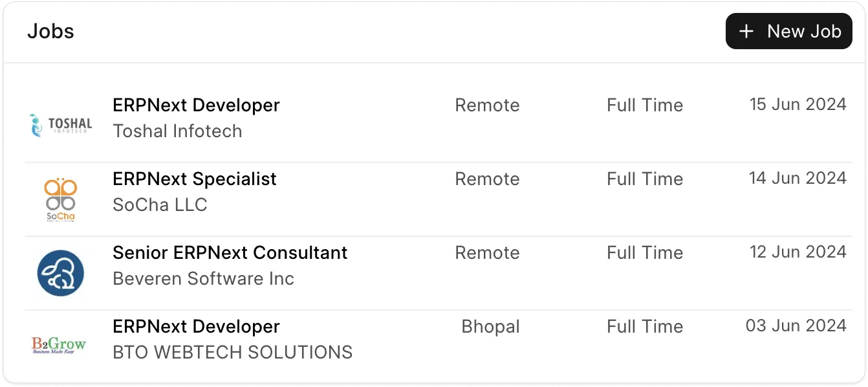Click the Jobs heading
Screen dimensions: 868x387
(50, 31)
